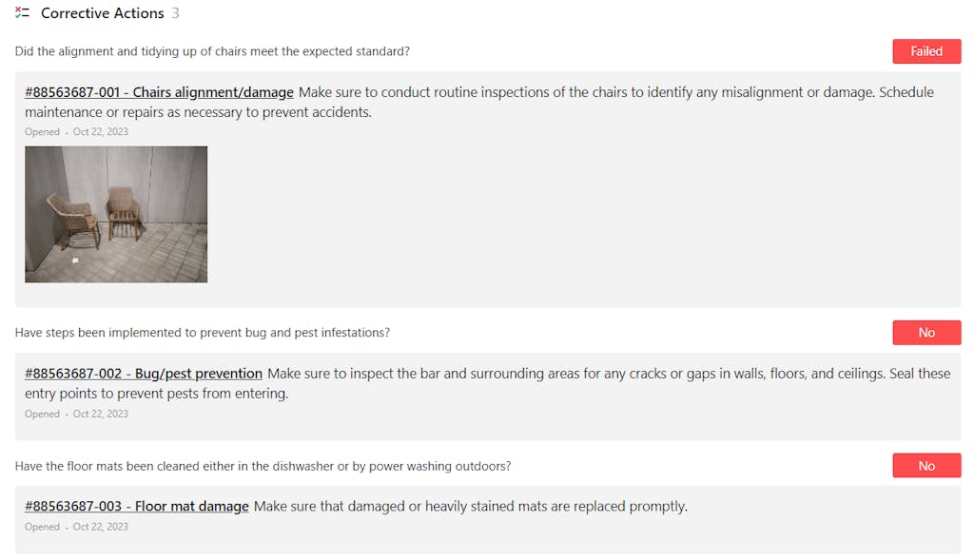Viewport: 974px width, 560px height.
Task: Click the Opened status under the Chairs action
Action: tap(42, 132)
